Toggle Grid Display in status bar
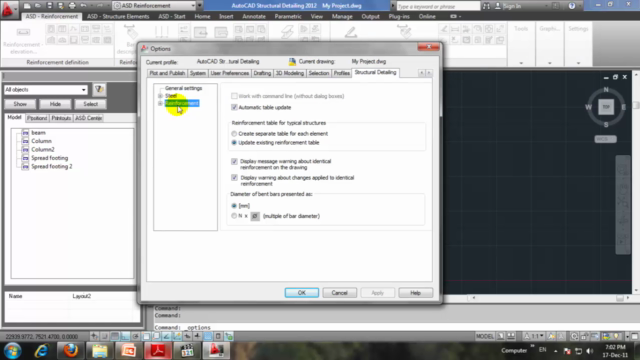640x360 pixels. [x=115, y=336]
